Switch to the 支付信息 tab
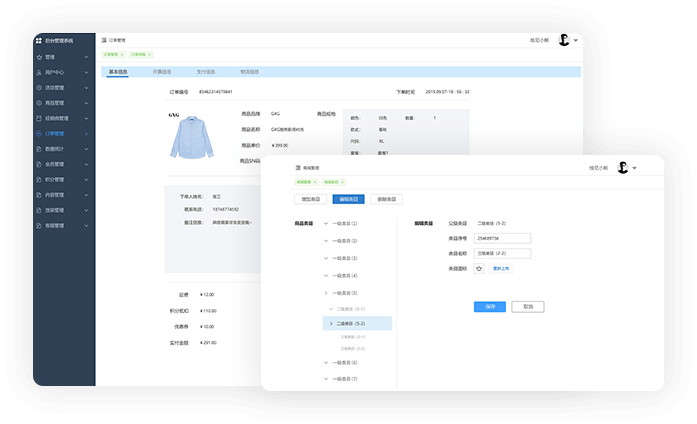 pos(205,72)
